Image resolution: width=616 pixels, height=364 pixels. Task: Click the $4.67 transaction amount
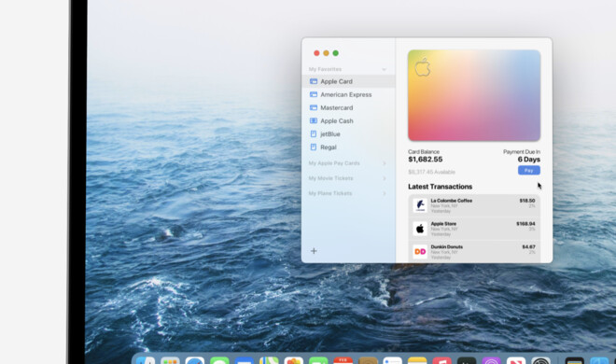click(528, 247)
